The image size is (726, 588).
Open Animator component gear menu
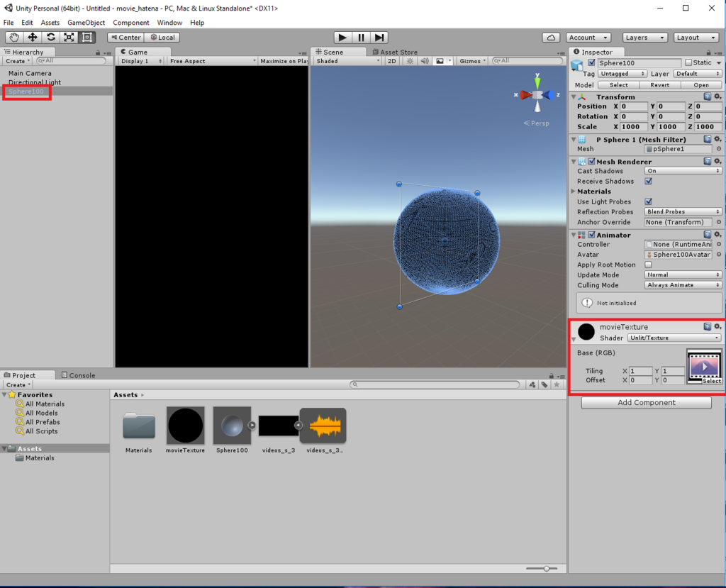[717, 235]
